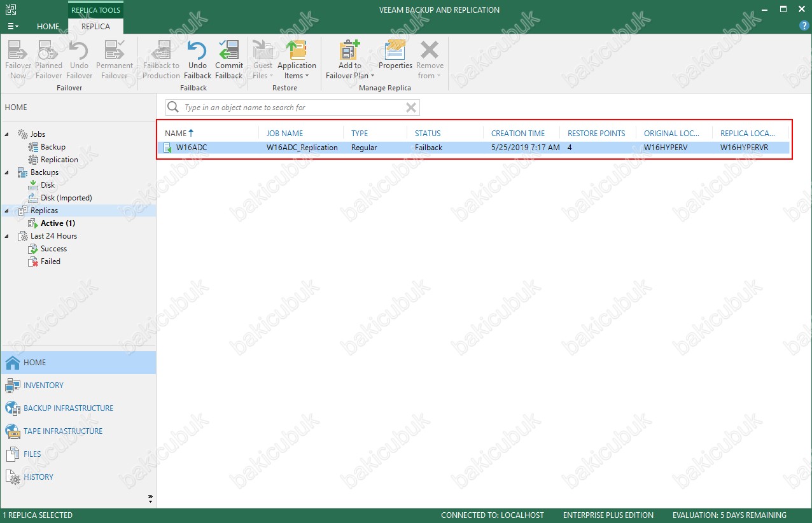Collapse the Replicas tree node
Image resolution: width=812 pixels, height=523 pixels.
(x=7, y=211)
